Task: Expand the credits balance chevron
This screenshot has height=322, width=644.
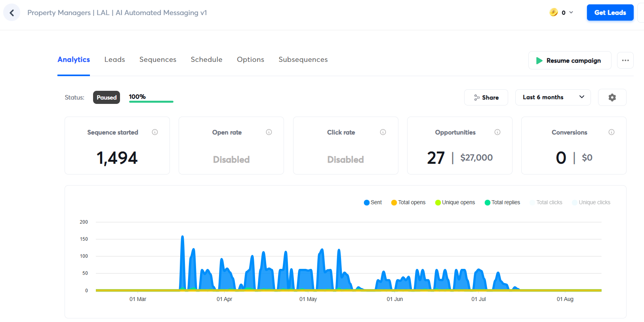Action: 571,13
